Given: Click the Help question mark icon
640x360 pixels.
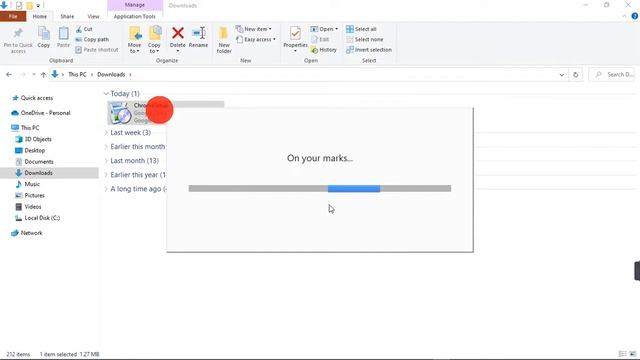Looking at the screenshot, I should click(635, 16).
